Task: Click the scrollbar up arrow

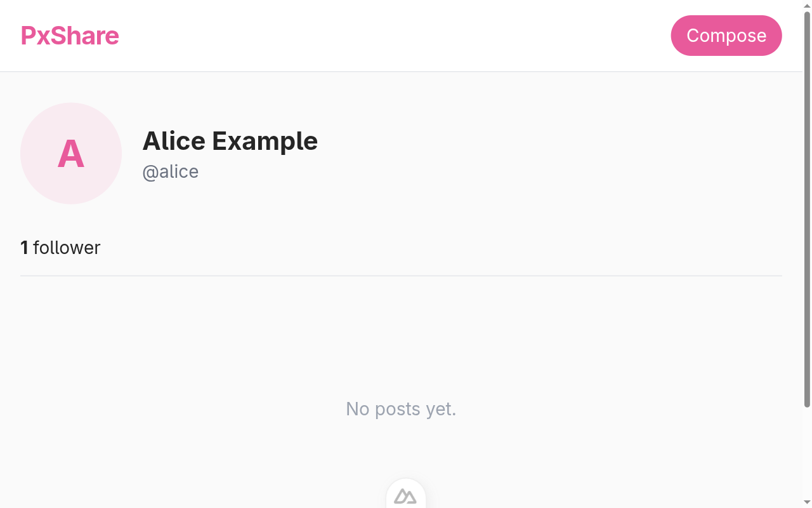Action: [806, 4]
